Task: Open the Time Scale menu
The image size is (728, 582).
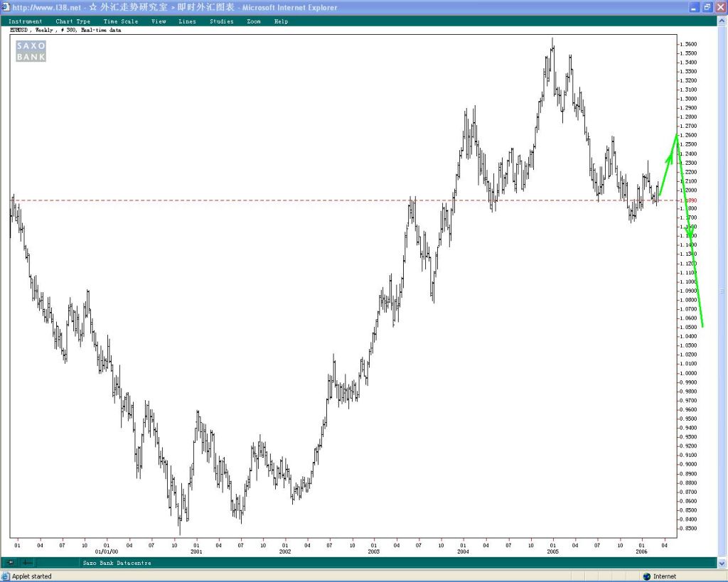Action: coord(121,21)
